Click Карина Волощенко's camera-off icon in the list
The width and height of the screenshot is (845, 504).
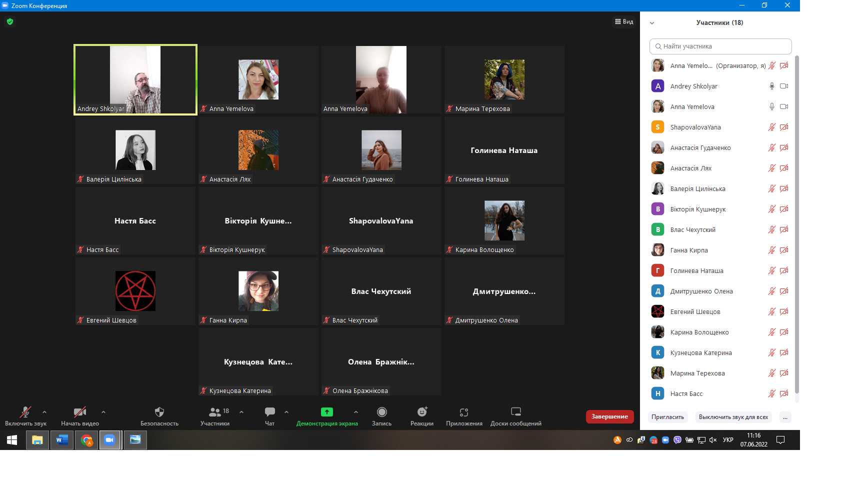(x=784, y=332)
